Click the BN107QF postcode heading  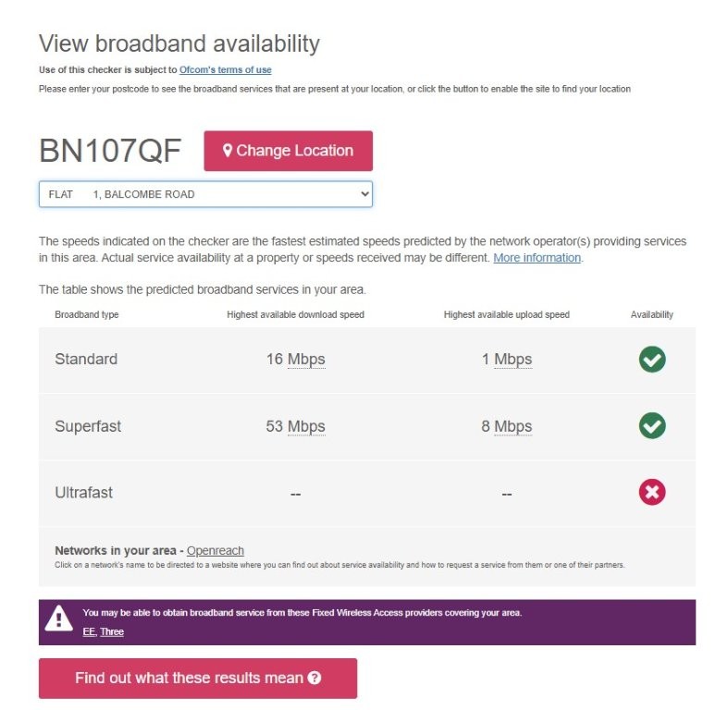pos(110,152)
